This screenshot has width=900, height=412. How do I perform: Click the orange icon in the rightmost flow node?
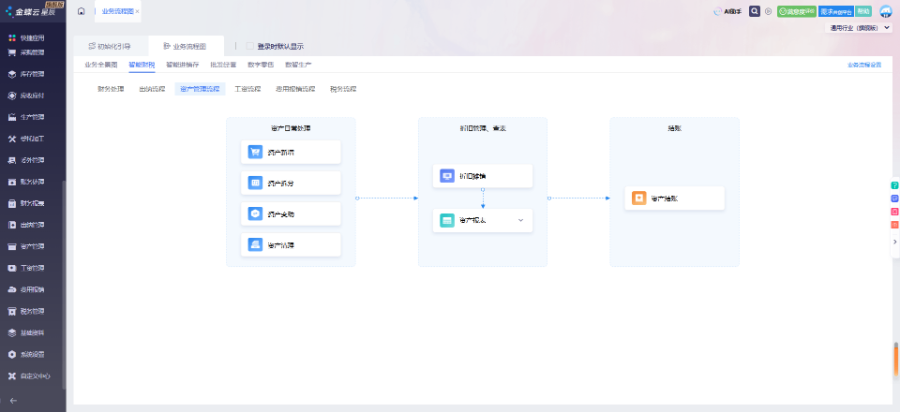(x=639, y=198)
